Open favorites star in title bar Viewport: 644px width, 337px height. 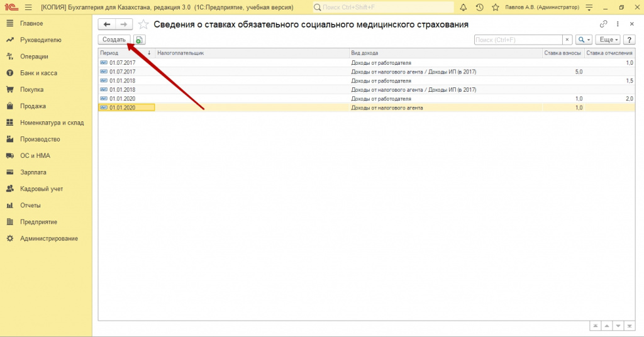point(496,8)
